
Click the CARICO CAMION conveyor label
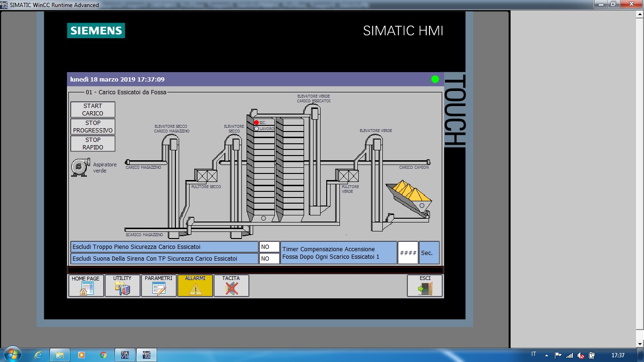(414, 167)
